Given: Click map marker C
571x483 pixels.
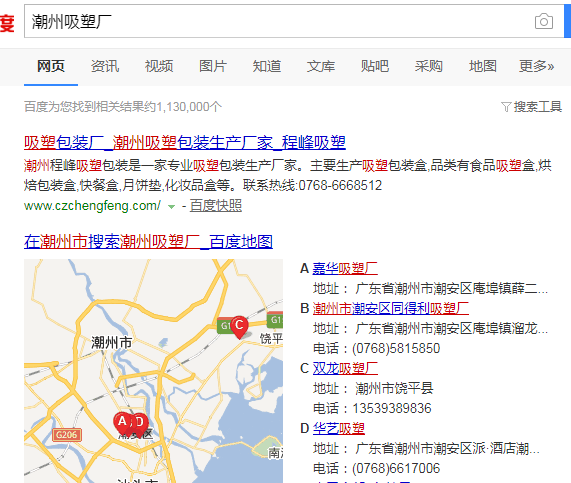Looking at the screenshot, I should coord(239,327).
